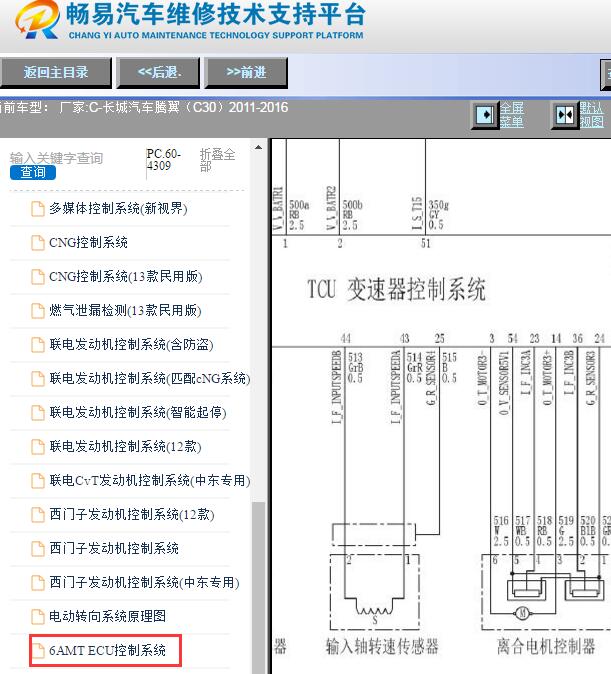Open 电动转向系统原理图 item
Image resolution: width=611 pixels, height=674 pixels.
tap(107, 616)
